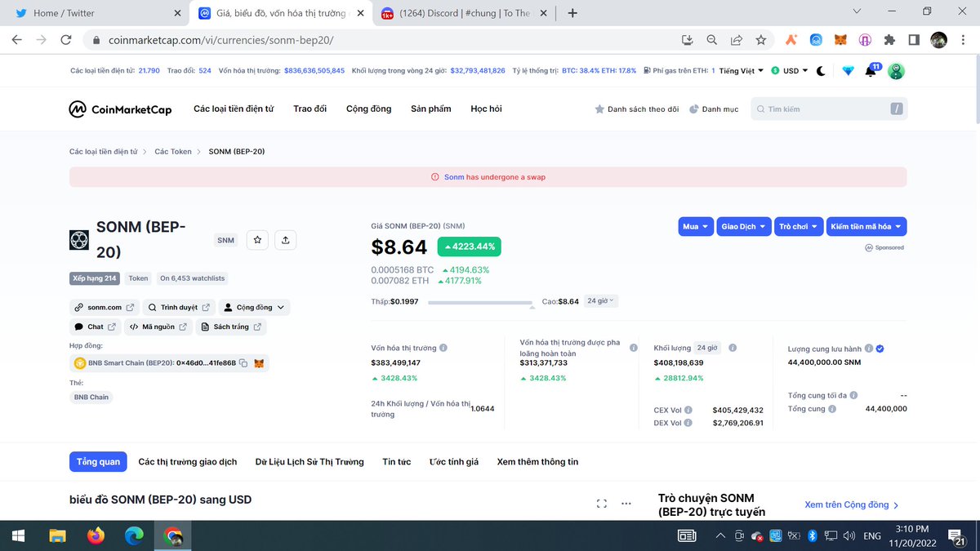Show hidden system tray icons
Screen dimensions: 980x551
coord(720,535)
